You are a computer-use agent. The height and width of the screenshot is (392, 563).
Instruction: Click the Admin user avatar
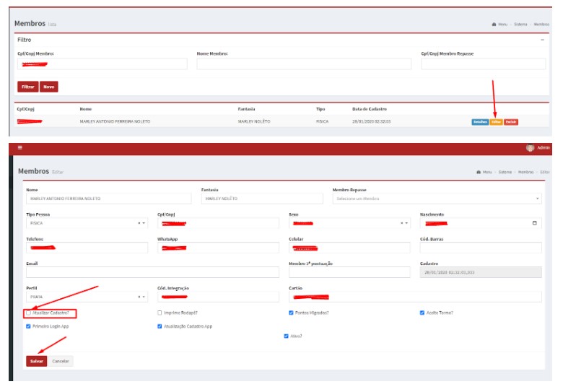coord(530,147)
